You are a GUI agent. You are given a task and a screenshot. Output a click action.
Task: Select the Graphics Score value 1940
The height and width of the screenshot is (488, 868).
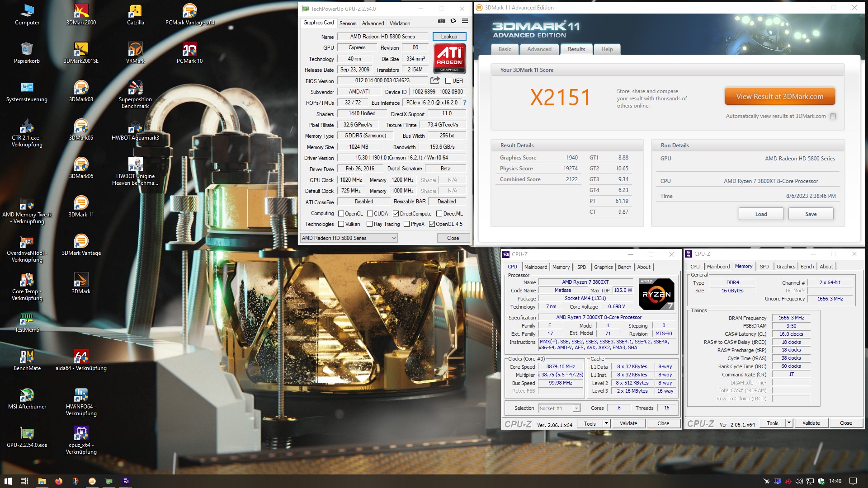tap(571, 158)
